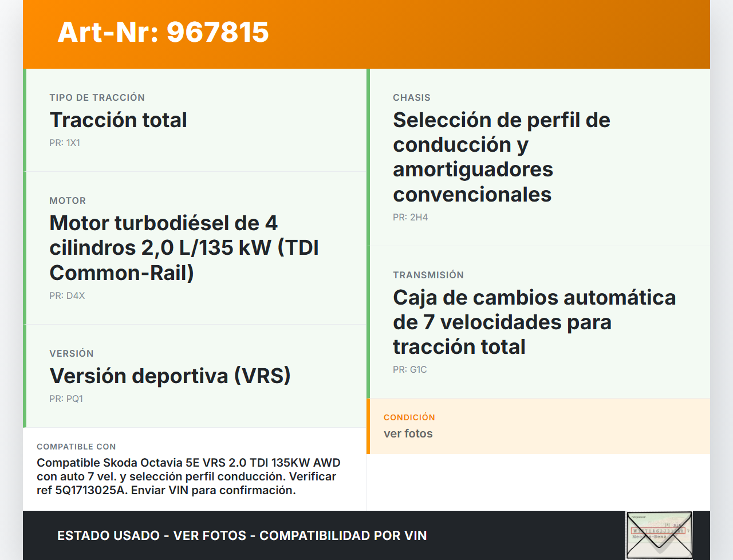Click the Skoda Octavia compatibility description
The width and height of the screenshot is (733, 560).
(188, 476)
